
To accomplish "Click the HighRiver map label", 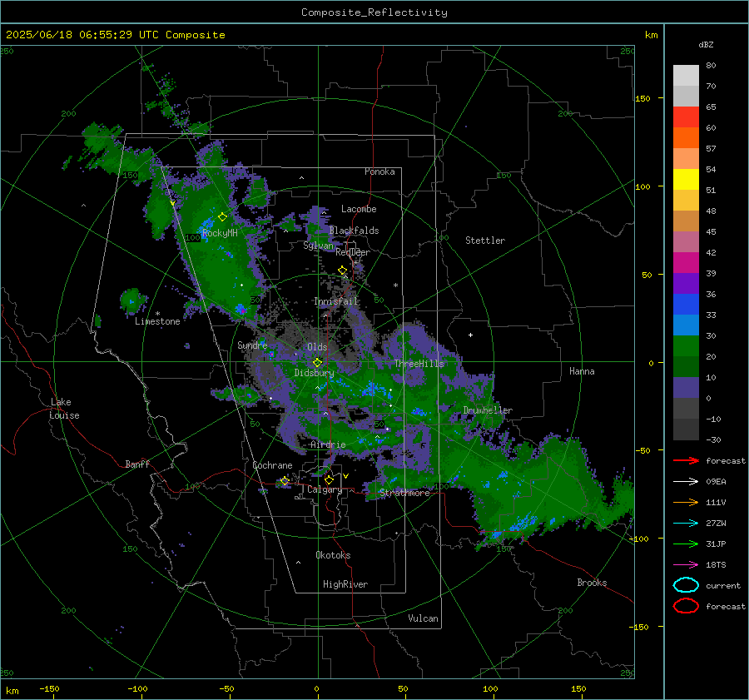I will click(345, 584).
